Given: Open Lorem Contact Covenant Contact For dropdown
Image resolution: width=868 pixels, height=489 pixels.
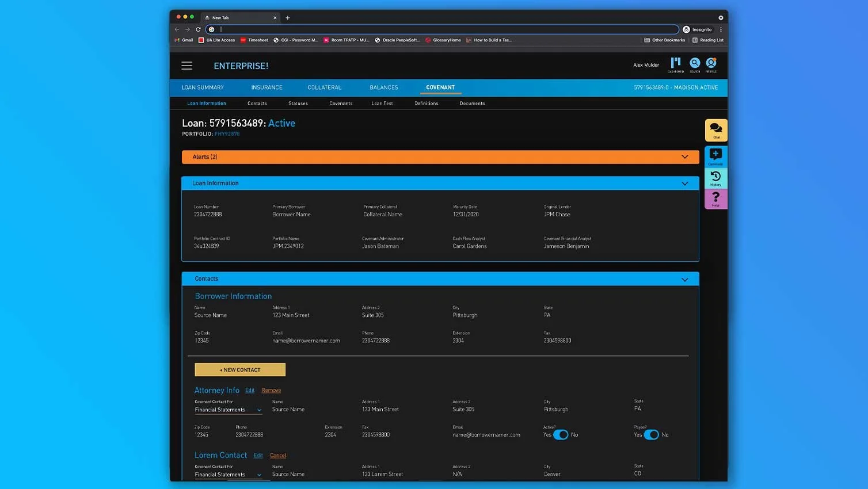Looking at the screenshot, I should [229, 475].
